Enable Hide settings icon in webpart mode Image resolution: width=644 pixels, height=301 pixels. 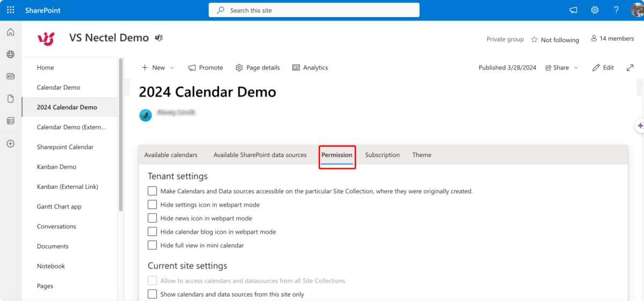(x=152, y=205)
